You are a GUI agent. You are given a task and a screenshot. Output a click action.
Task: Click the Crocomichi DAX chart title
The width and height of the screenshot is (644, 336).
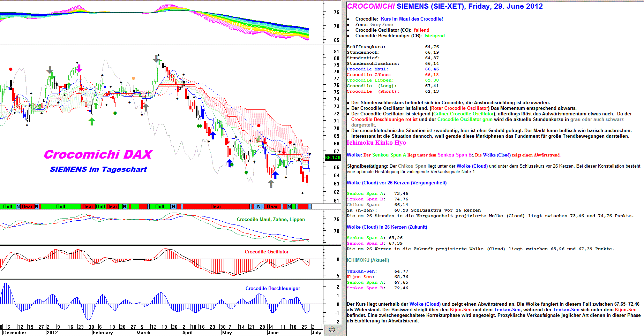click(x=98, y=154)
